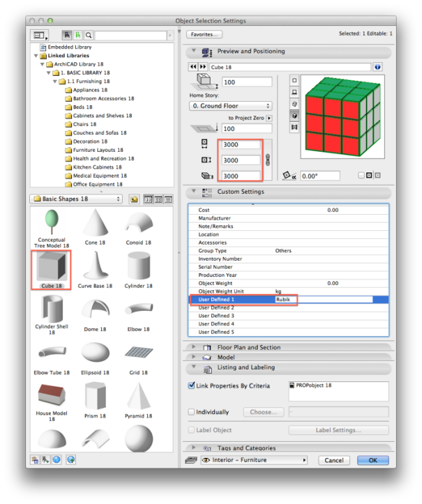Viewport: 422px width, 504px height.
Task: Select the 3D shaded preview icon
Action: [x=294, y=115]
